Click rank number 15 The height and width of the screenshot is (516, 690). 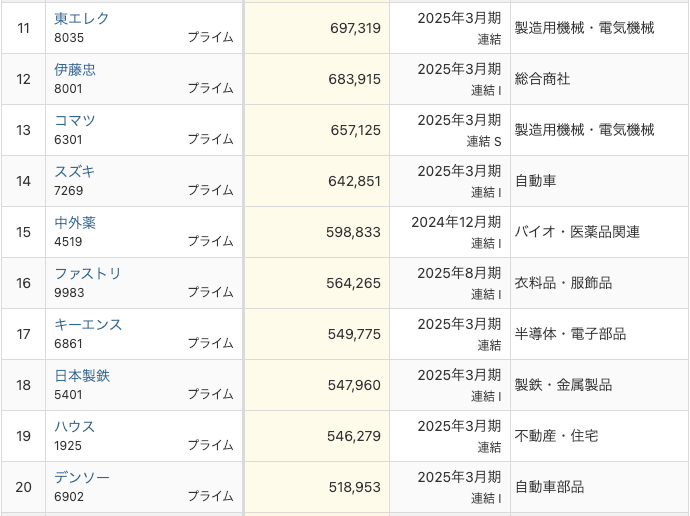[23, 232]
